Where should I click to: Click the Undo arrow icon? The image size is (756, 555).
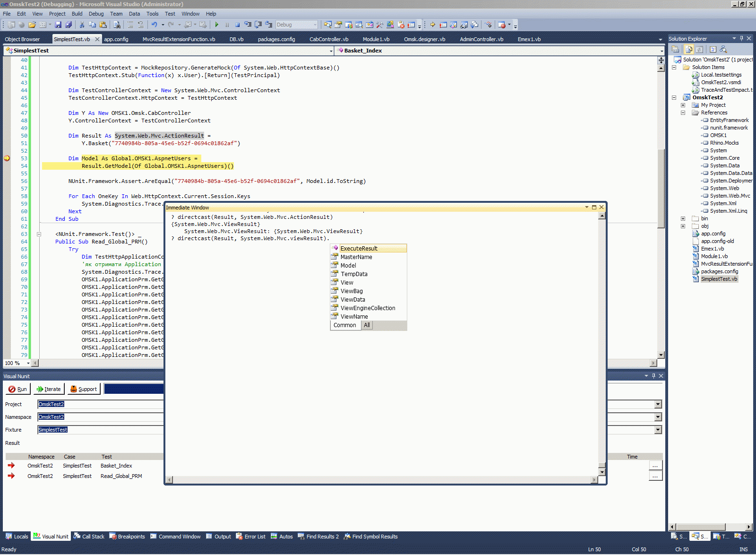coord(155,25)
